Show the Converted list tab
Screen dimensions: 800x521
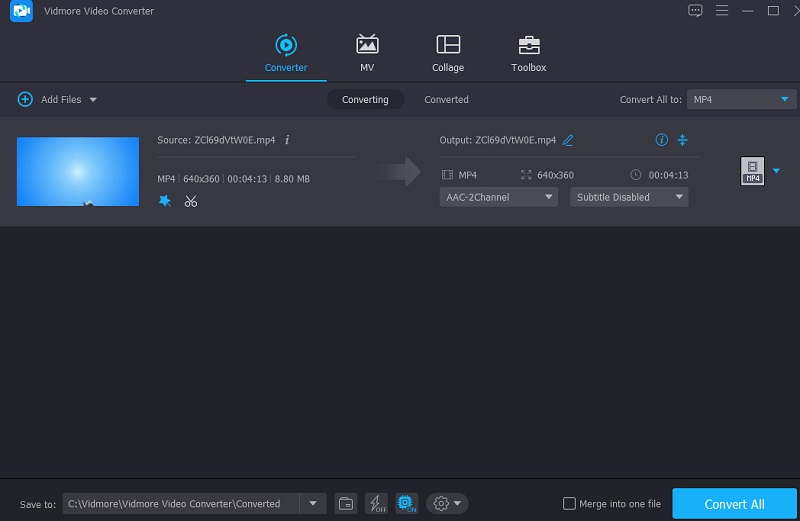click(x=446, y=100)
